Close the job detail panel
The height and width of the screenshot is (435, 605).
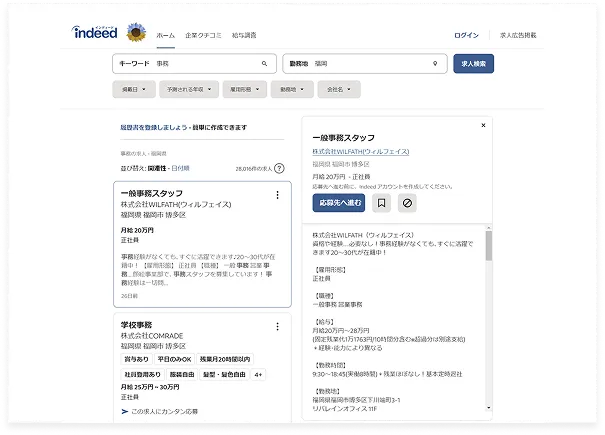[483, 125]
